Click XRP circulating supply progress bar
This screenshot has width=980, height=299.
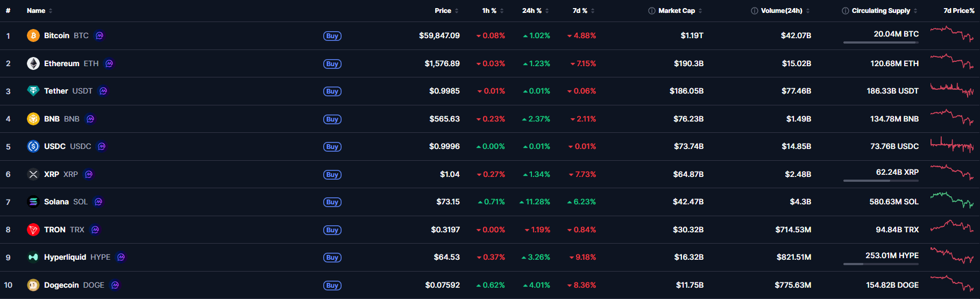point(881,181)
